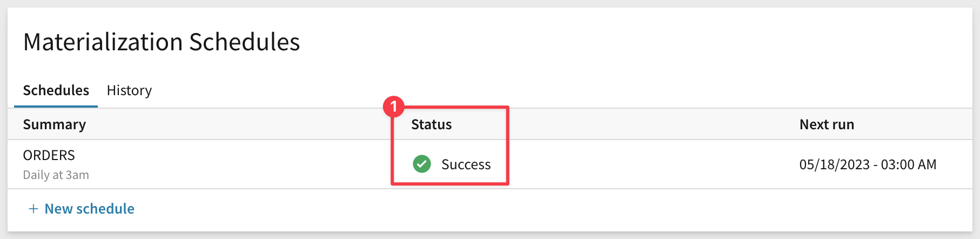Click the word Schedules in the page heading
The image size is (980, 239).
click(x=245, y=42)
